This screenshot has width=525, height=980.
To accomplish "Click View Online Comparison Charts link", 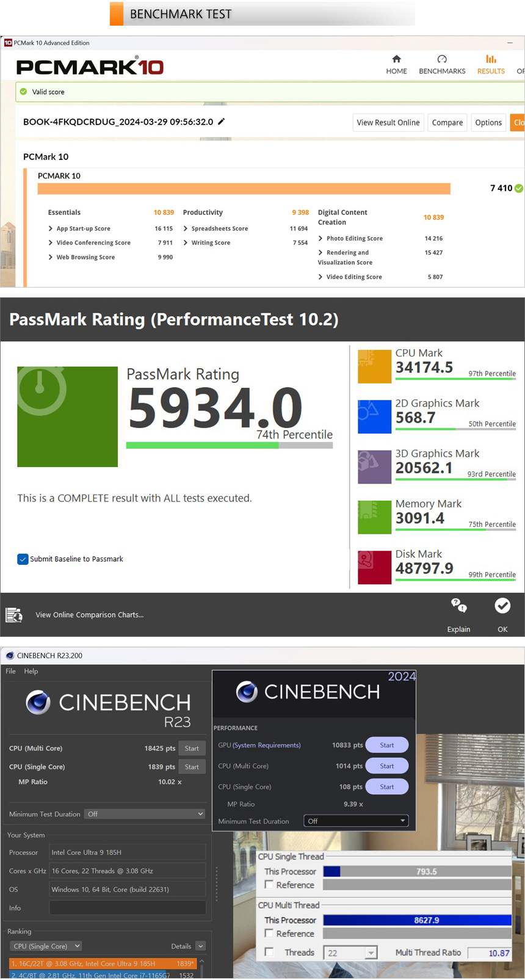I will (90, 615).
